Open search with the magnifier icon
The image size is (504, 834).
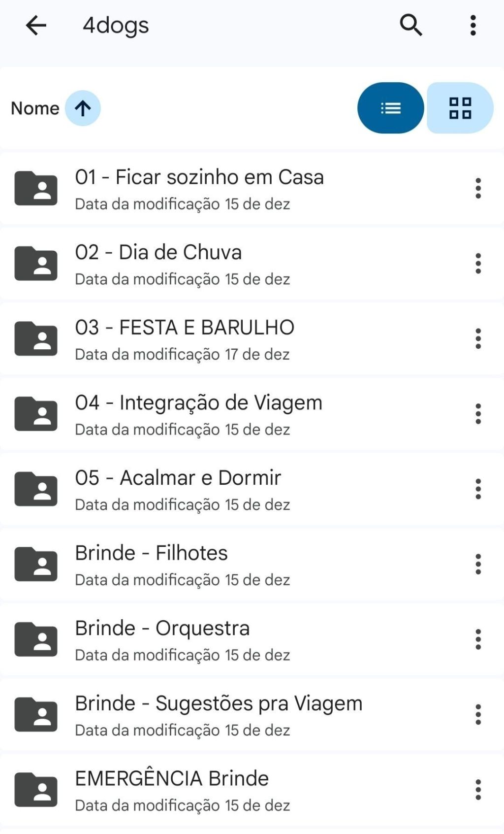click(x=411, y=25)
